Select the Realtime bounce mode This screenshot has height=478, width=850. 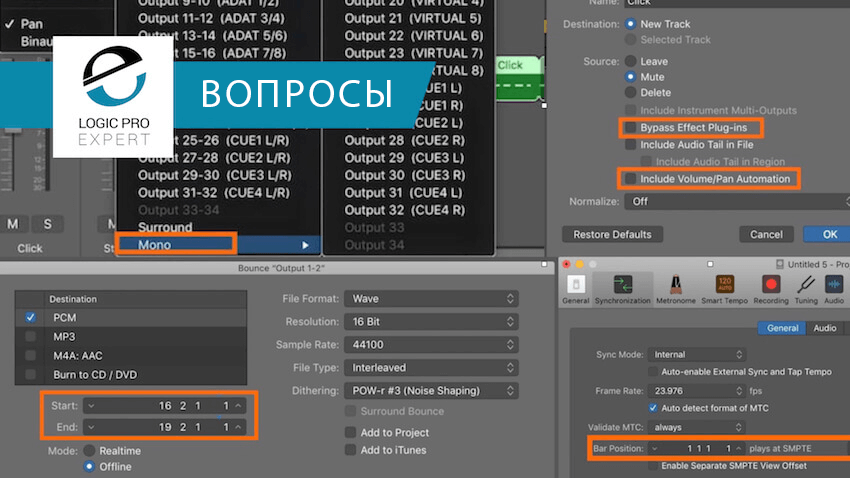coord(89,450)
